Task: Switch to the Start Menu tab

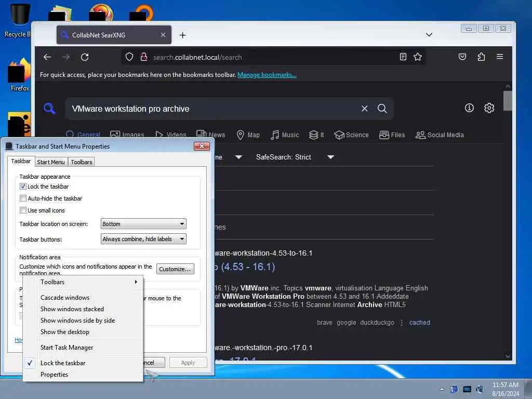Action: click(x=51, y=162)
